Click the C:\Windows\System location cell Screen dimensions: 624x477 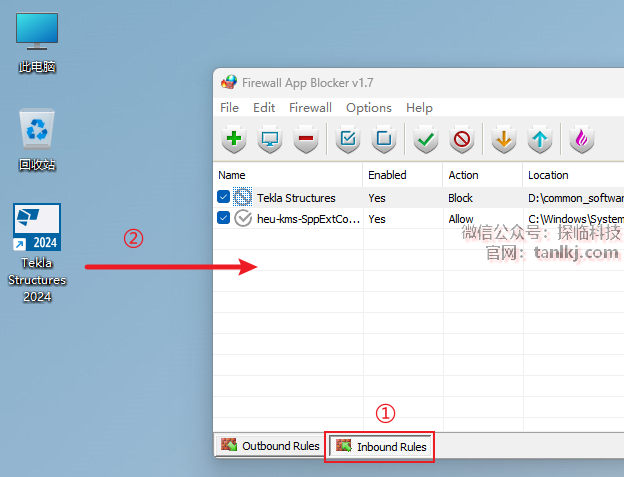coord(576,219)
